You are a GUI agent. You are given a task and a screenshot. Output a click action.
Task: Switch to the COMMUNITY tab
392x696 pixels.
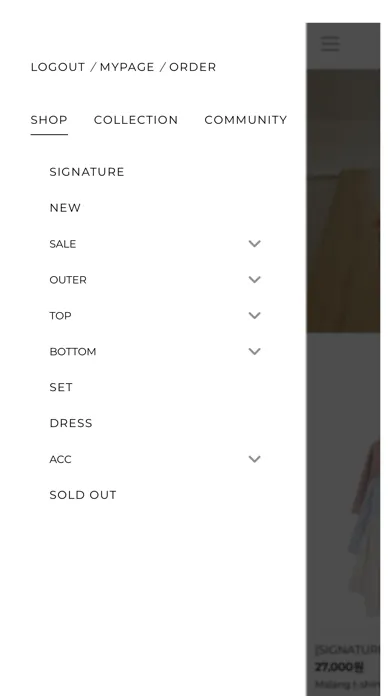245,120
